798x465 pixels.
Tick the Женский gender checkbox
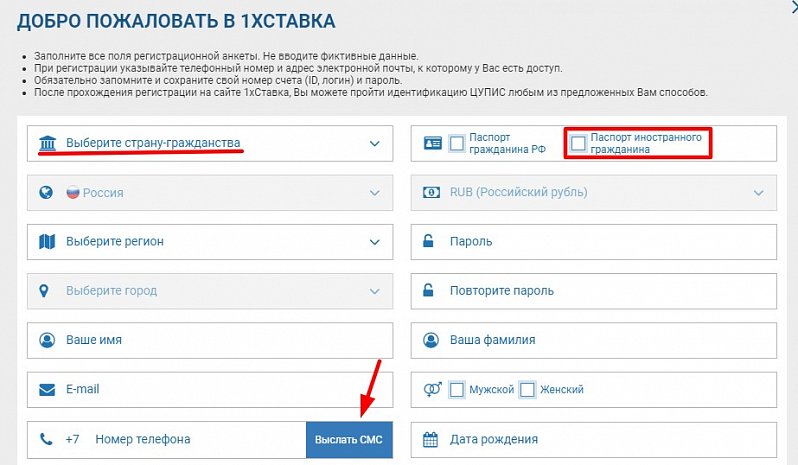[527, 389]
